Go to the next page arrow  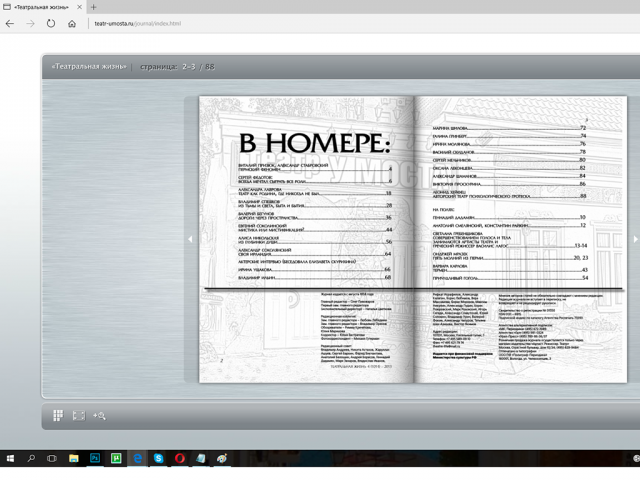pyautogui.click(x=636, y=239)
